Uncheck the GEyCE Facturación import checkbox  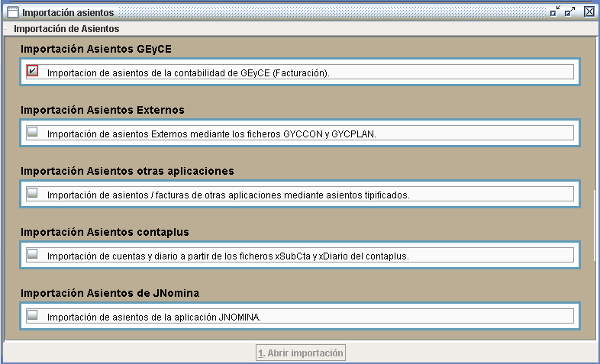pyautogui.click(x=33, y=70)
